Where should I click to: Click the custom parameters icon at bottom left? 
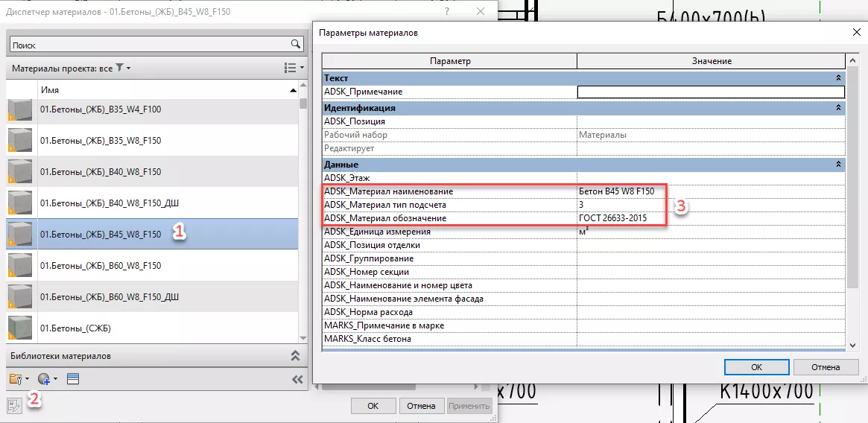(14, 405)
